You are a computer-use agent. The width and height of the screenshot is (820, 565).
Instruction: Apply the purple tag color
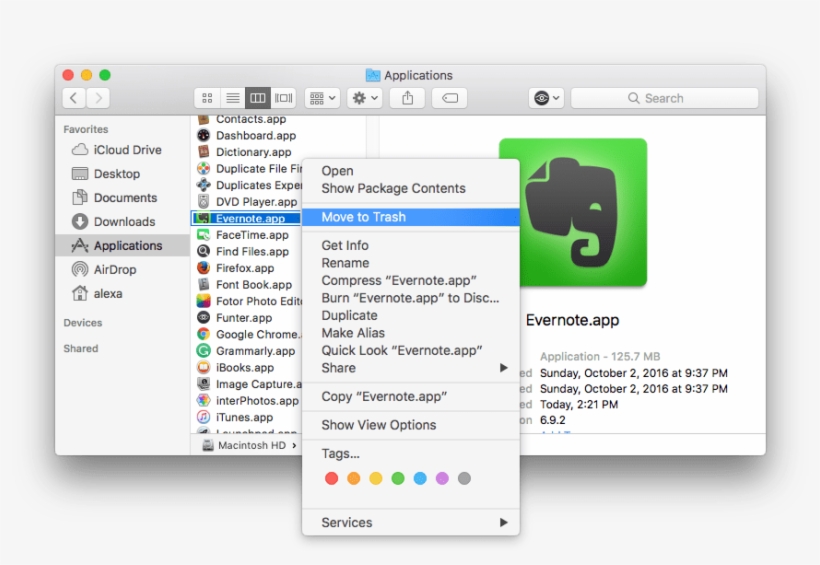tap(442, 478)
